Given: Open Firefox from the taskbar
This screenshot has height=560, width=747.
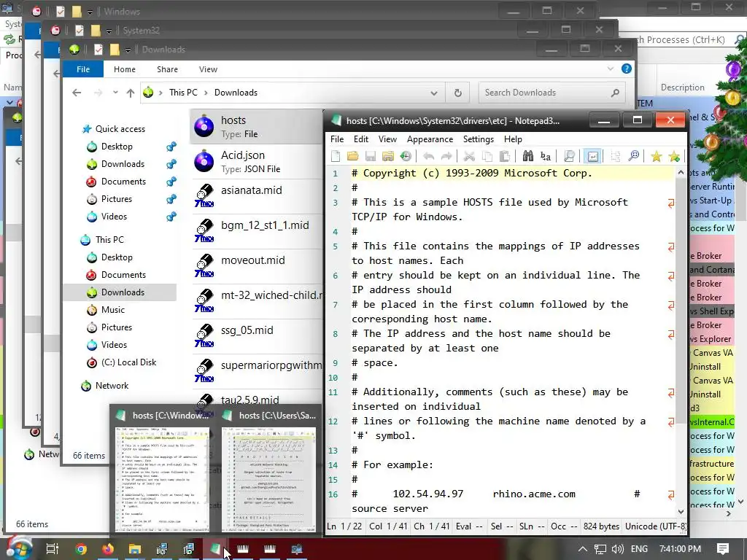Looking at the screenshot, I should [108, 549].
